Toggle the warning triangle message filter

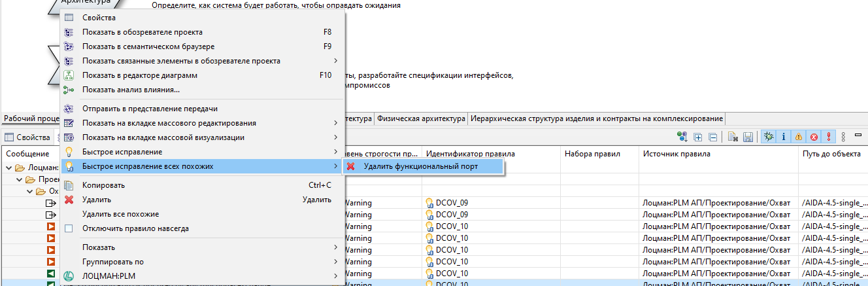click(799, 137)
